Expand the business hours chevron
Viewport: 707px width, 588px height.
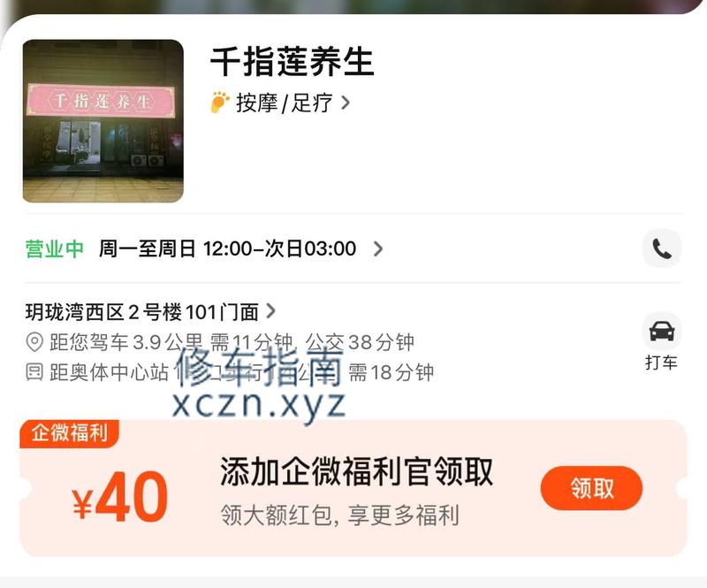coord(378,248)
